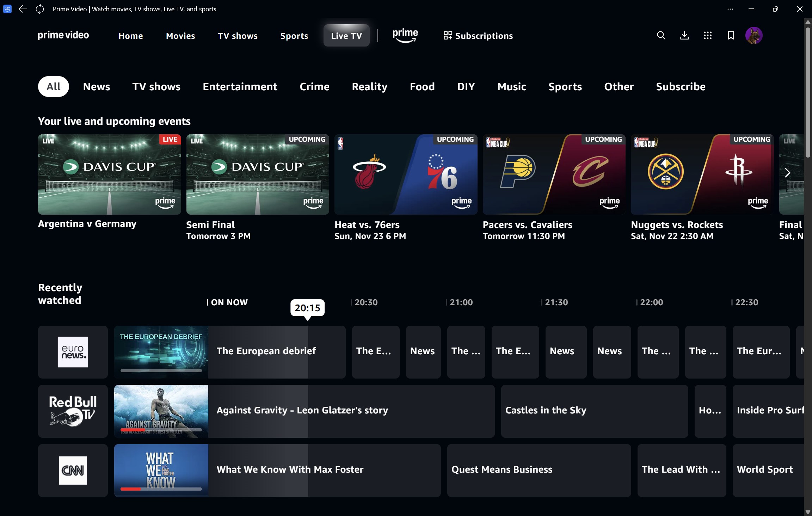Open the Subscribe option
The height and width of the screenshot is (516, 812).
pyautogui.click(x=680, y=86)
